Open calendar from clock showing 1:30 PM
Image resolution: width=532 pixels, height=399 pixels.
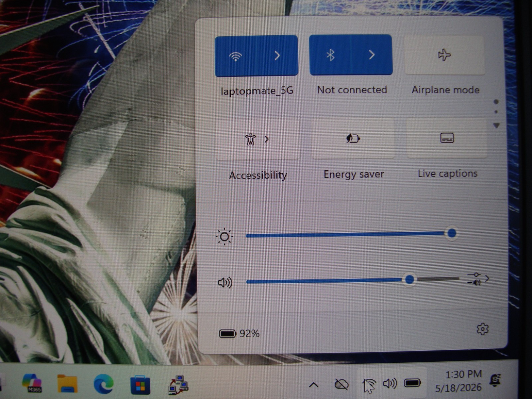click(459, 381)
